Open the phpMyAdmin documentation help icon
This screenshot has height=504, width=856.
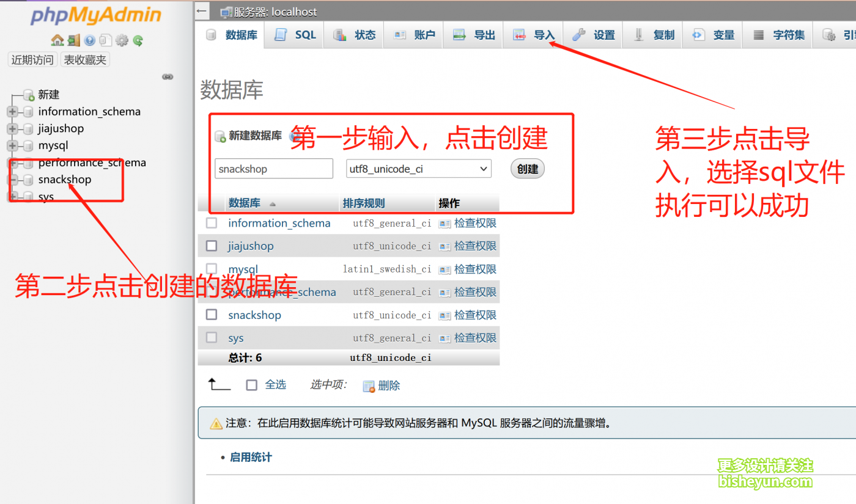90,40
